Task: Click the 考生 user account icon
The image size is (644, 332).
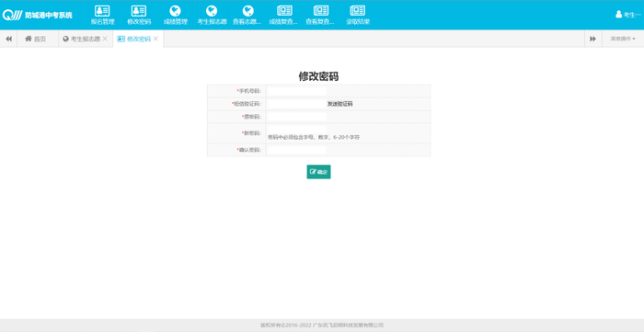Action: click(618, 15)
